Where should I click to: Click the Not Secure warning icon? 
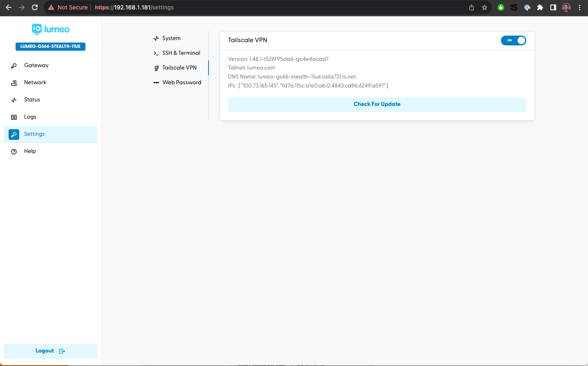click(51, 7)
